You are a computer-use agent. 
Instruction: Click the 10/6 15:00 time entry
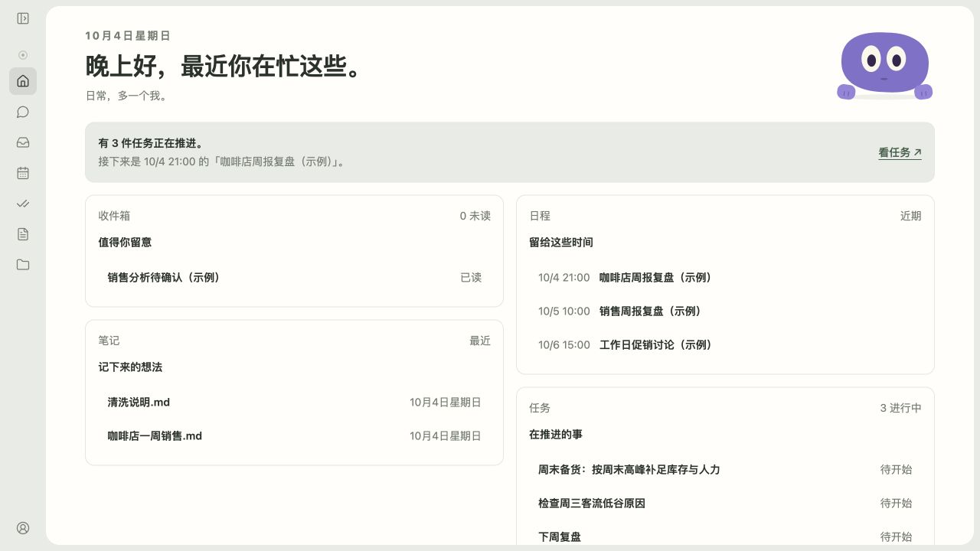pos(564,345)
